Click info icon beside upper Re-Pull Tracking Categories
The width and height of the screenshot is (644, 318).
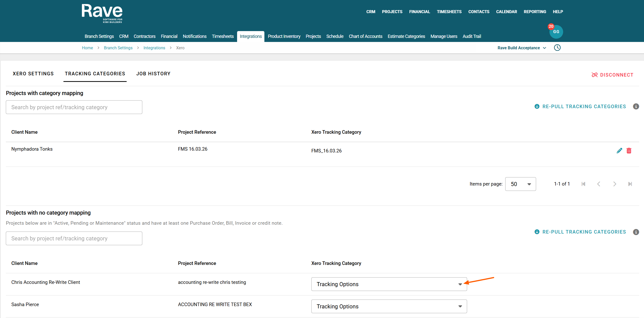click(x=636, y=106)
